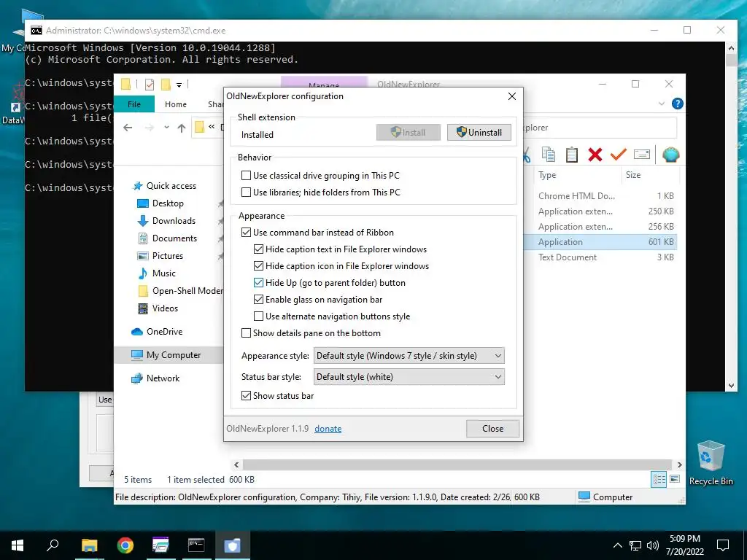Screen dimensions: 747x560
Task: Click the grayed Install button
Action: [x=409, y=133]
